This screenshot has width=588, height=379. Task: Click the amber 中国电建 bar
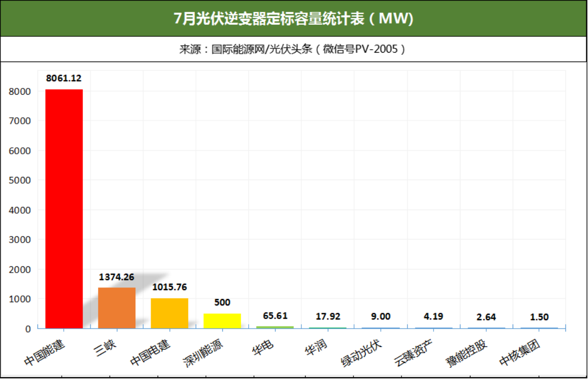(170, 313)
